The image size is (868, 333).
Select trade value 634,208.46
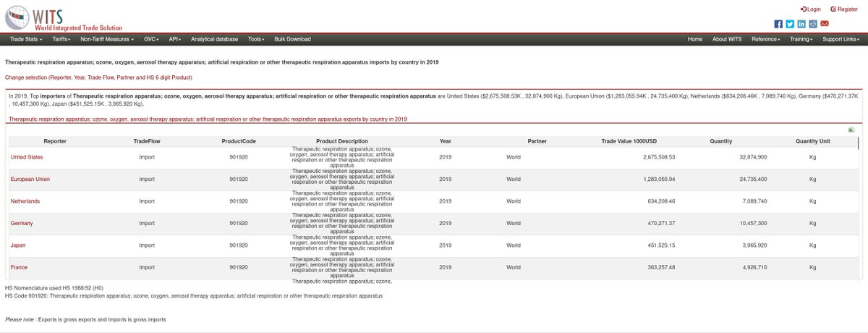point(661,201)
